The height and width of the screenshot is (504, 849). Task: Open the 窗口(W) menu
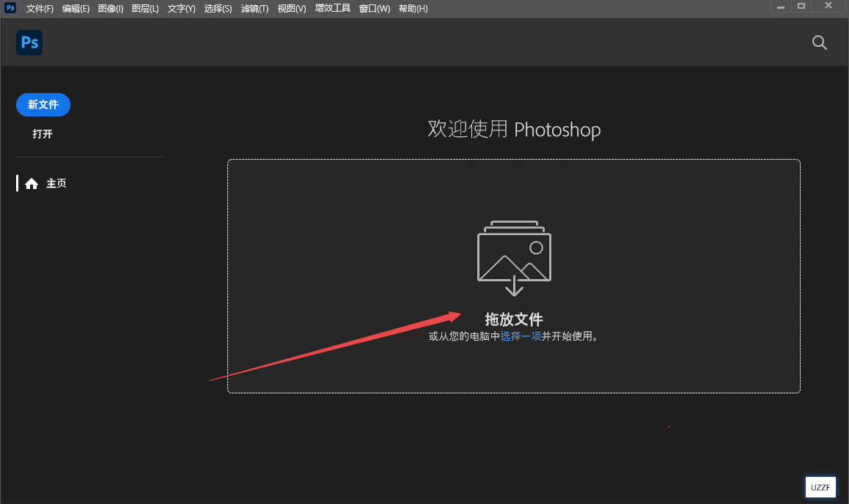click(x=375, y=9)
